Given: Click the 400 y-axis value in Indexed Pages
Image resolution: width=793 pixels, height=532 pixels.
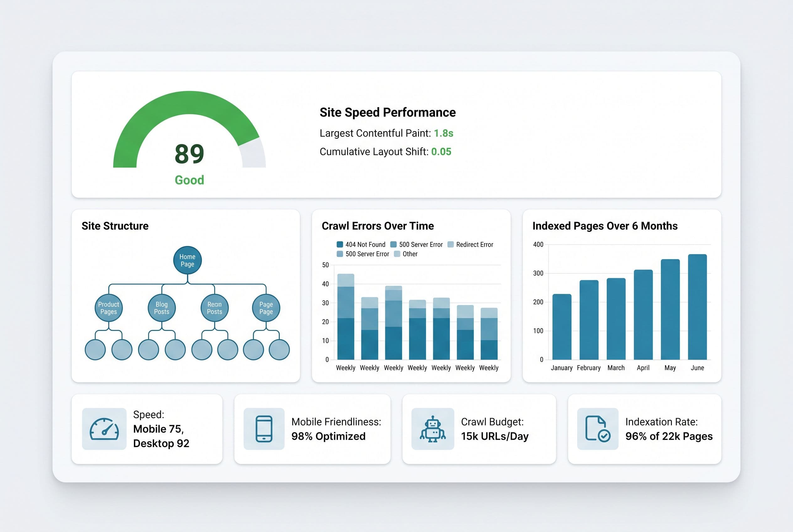Looking at the screenshot, I should (538, 244).
